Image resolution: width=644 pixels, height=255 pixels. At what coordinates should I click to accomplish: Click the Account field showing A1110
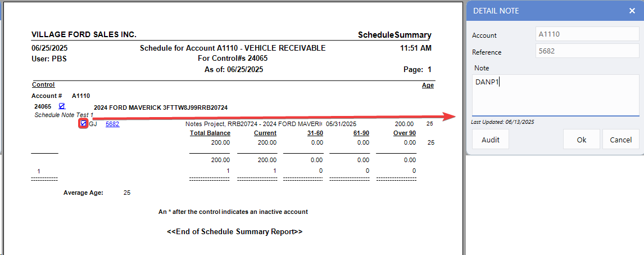click(x=586, y=34)
